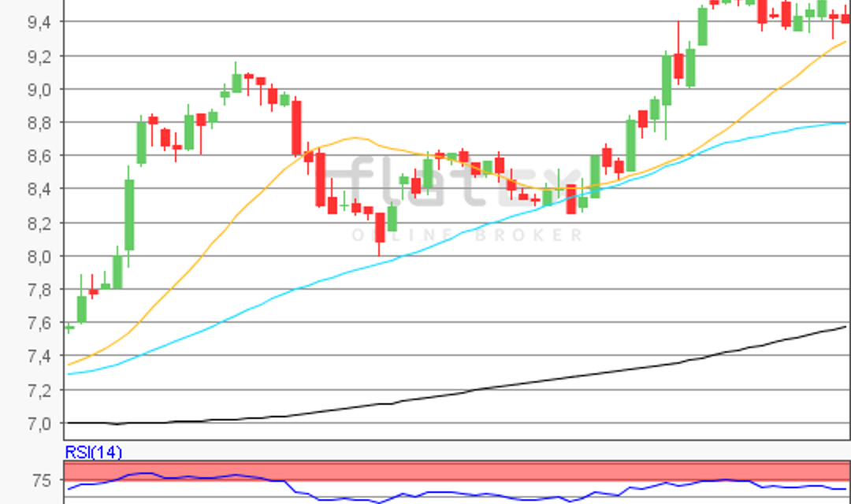Click the 75 level label on RSI axis

[42, 480]
